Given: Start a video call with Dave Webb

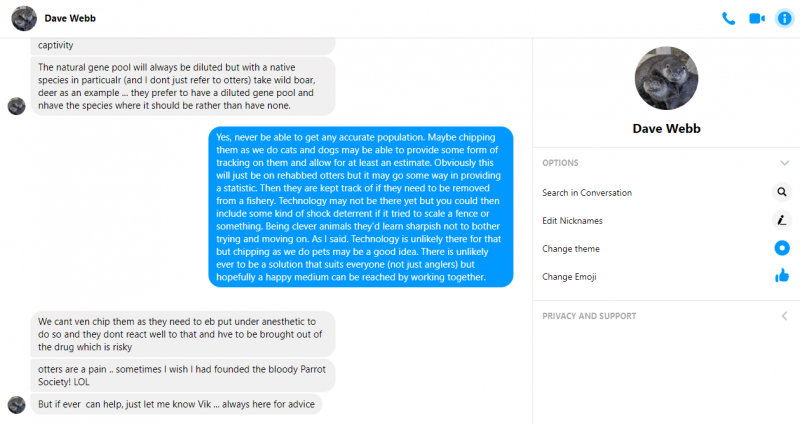Looking at the screenshot, I should [756, 18].
